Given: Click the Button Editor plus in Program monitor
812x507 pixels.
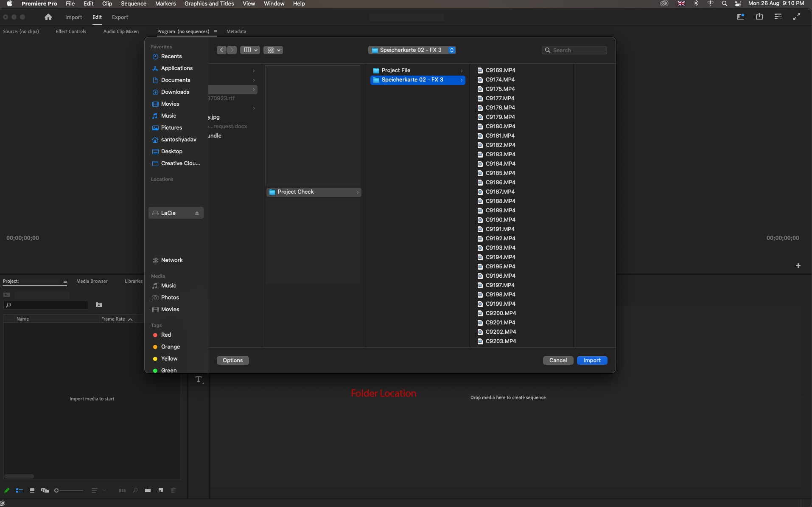Looking at the screenshot, I should [x=798, y=266].
